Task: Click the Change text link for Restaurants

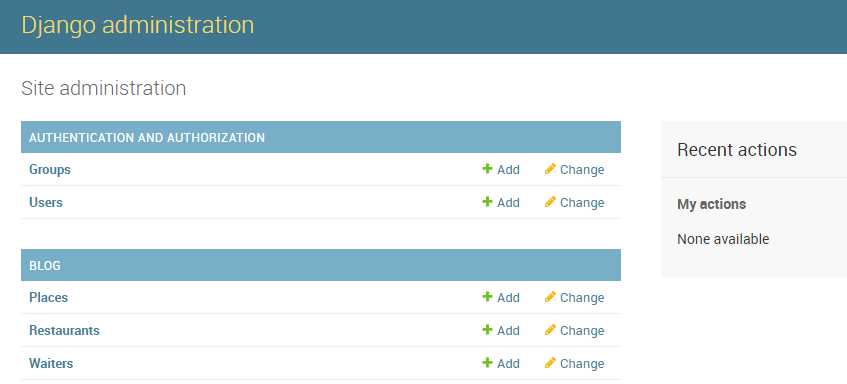Action: click(x=582, y=331)
